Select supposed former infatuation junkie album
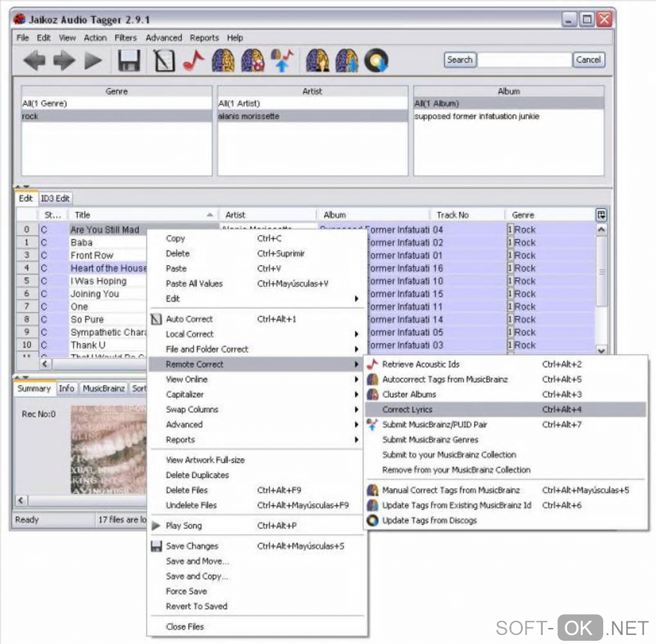 point(509,116)
